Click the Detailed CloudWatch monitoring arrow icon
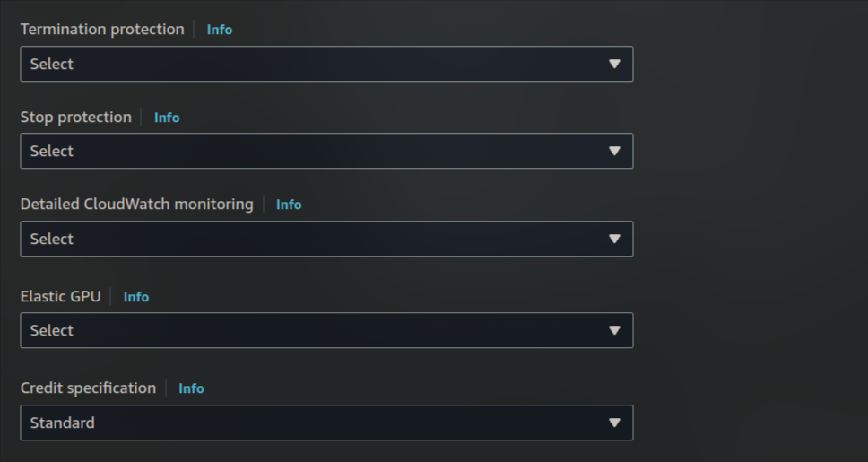The image size is (868, 462). [x=614, y=239]
